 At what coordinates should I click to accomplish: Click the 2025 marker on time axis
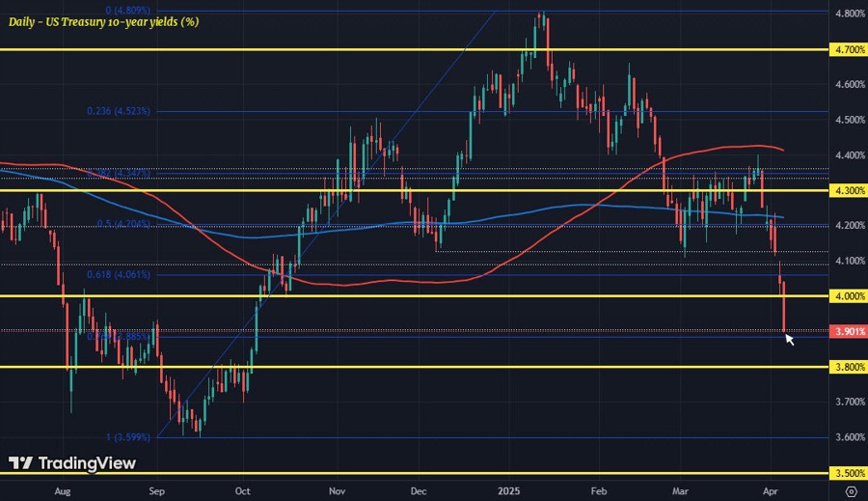(508, 490)
